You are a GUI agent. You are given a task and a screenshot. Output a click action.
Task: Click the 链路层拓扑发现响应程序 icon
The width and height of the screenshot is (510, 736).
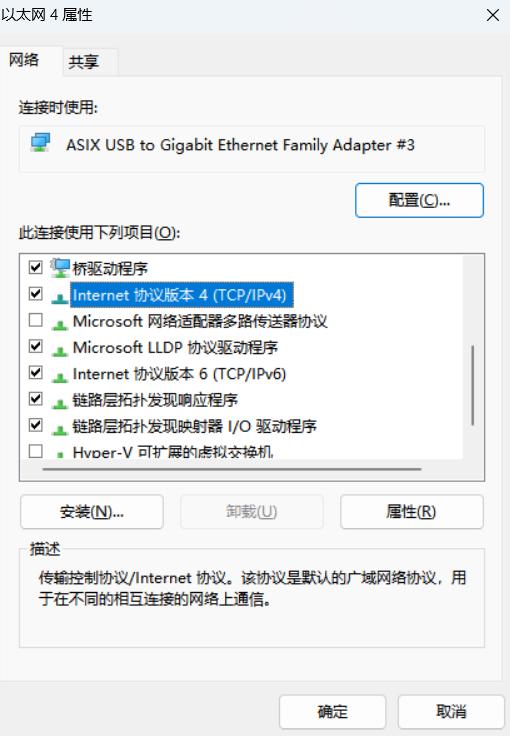[60, 403]
